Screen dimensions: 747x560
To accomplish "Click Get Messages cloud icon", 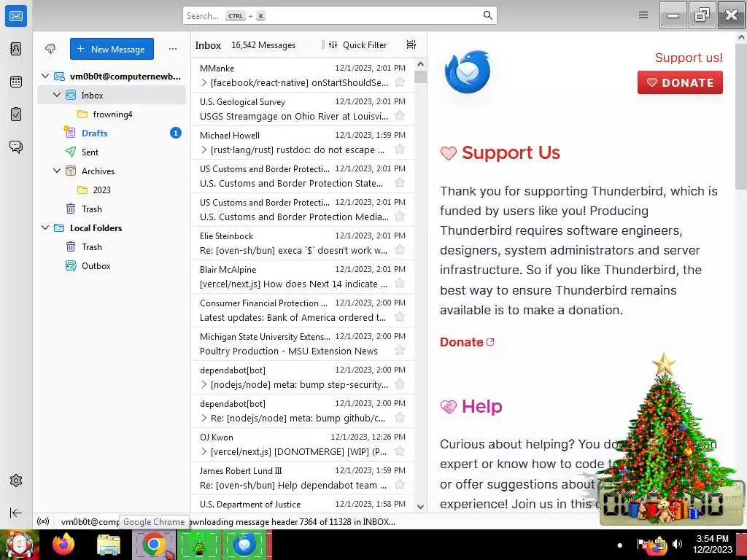I will pyautogui.click(x=50, y=49).
